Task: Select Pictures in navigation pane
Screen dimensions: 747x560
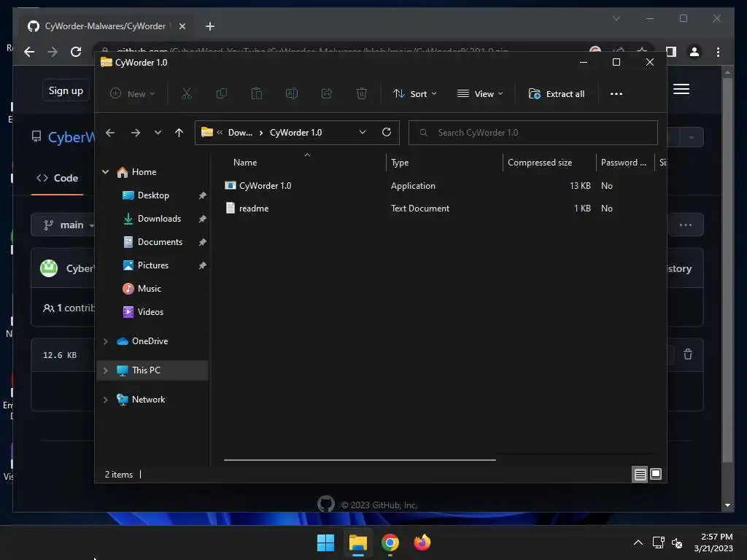Action: [153, 265]
